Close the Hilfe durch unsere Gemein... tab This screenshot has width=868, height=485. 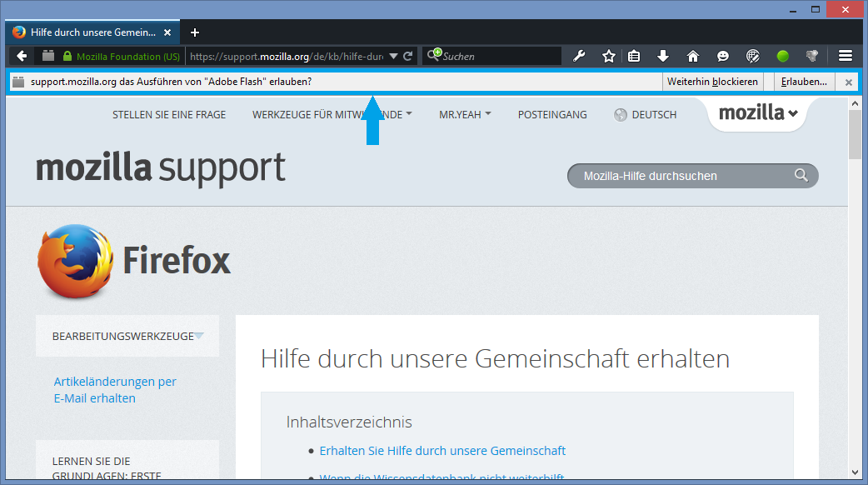167,32
